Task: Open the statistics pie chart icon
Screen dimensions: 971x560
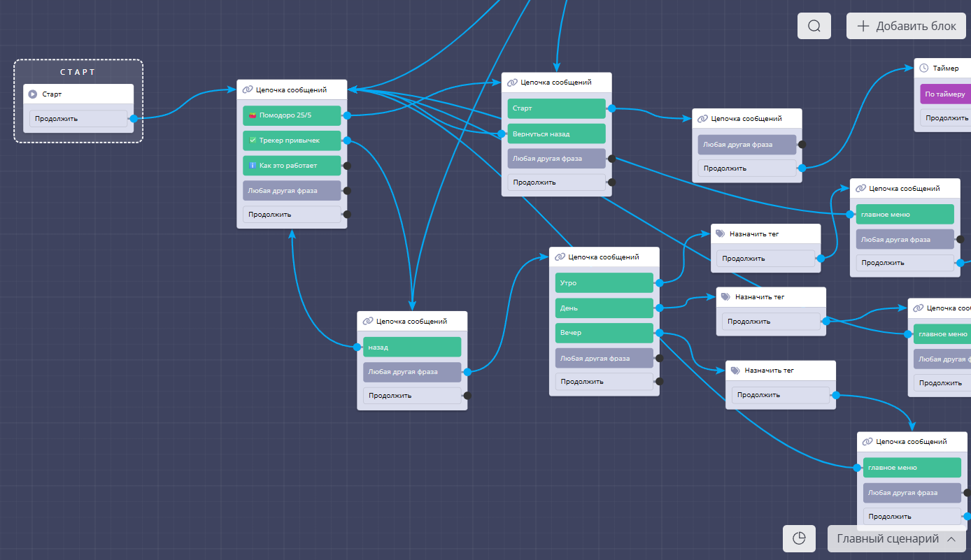Action: click(800, 538)
